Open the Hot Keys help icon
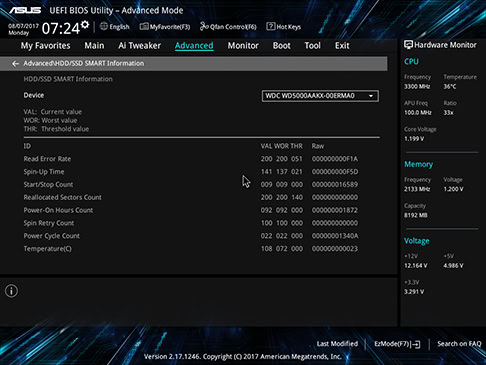Image resolution: width=486 pixels, height=365 pixels. pos(270,26)
